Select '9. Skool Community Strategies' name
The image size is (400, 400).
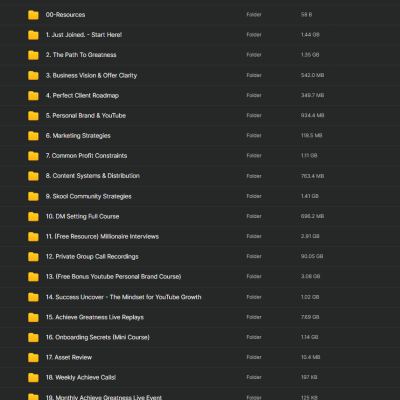click(x=88, y=196)
